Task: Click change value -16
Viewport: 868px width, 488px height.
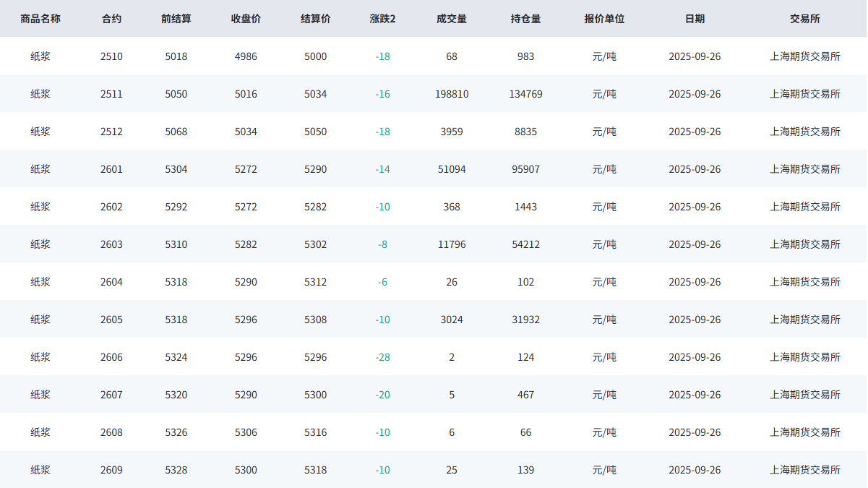Action: pyautogui.click(x=382, y=94)
